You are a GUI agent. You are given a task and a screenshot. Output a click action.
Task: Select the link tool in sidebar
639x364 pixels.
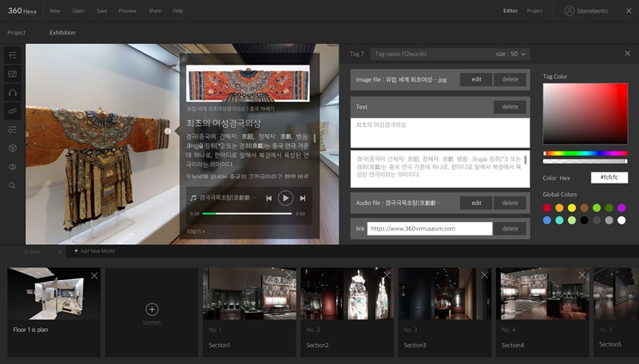13,111
